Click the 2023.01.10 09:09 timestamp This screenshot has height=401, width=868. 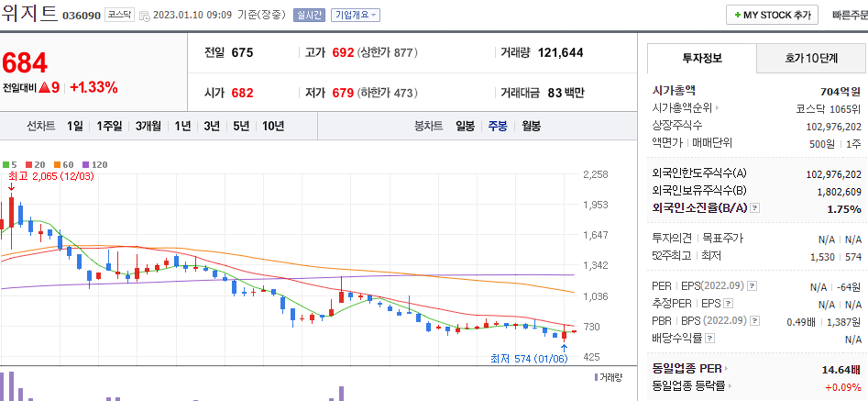192,16
